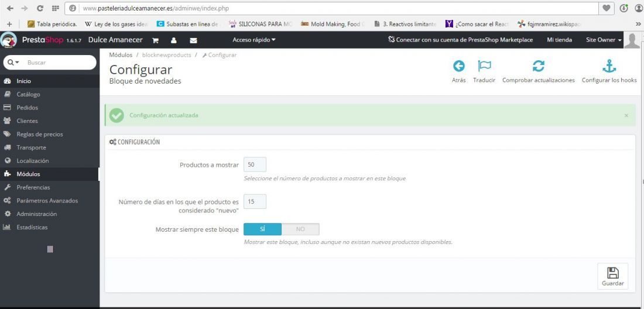Collapse sidebar with bars handle icon
This screenshot has width=644, height=309.
coord(50,249)
